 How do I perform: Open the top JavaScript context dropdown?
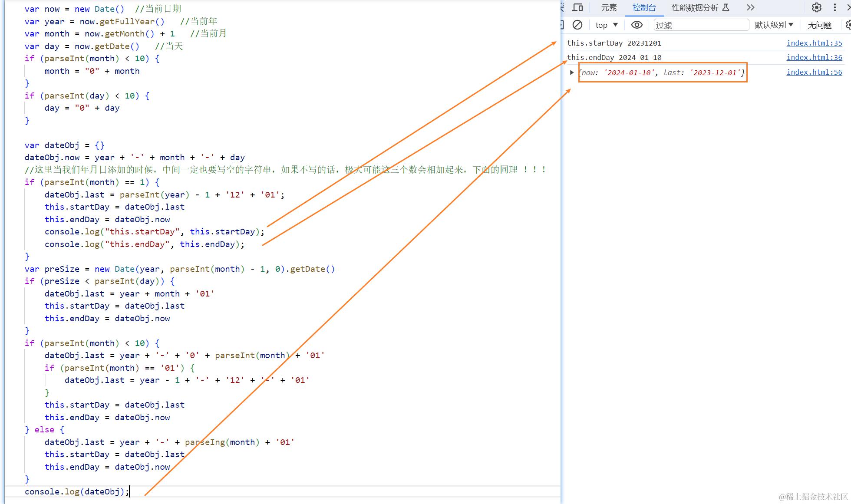(606, 25)
